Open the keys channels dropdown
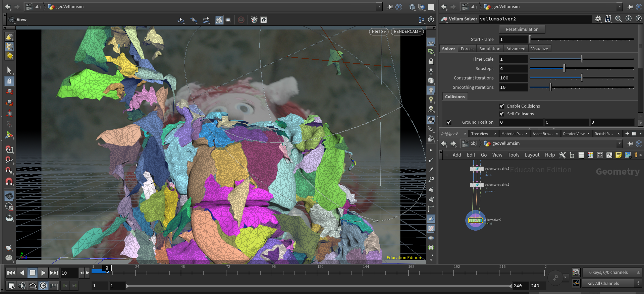This screenshot has width=644, height=294. (612, 273)
